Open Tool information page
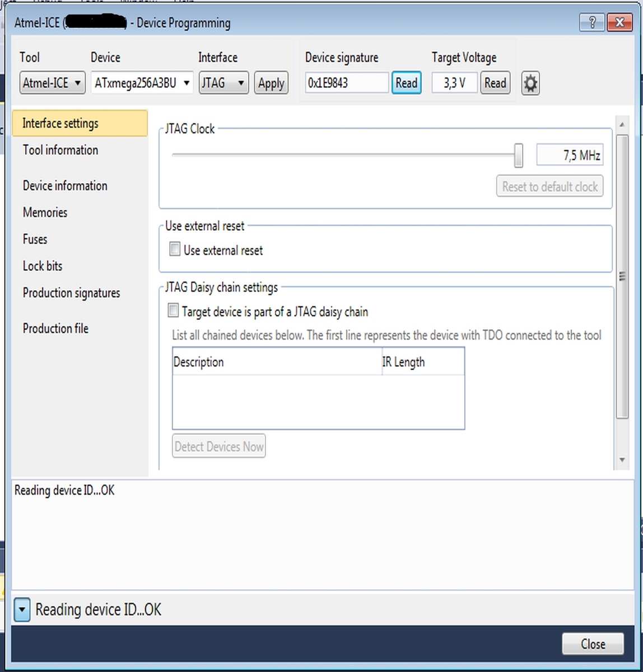Viewport: 643px width, 672px height. (x=60, y=150)
